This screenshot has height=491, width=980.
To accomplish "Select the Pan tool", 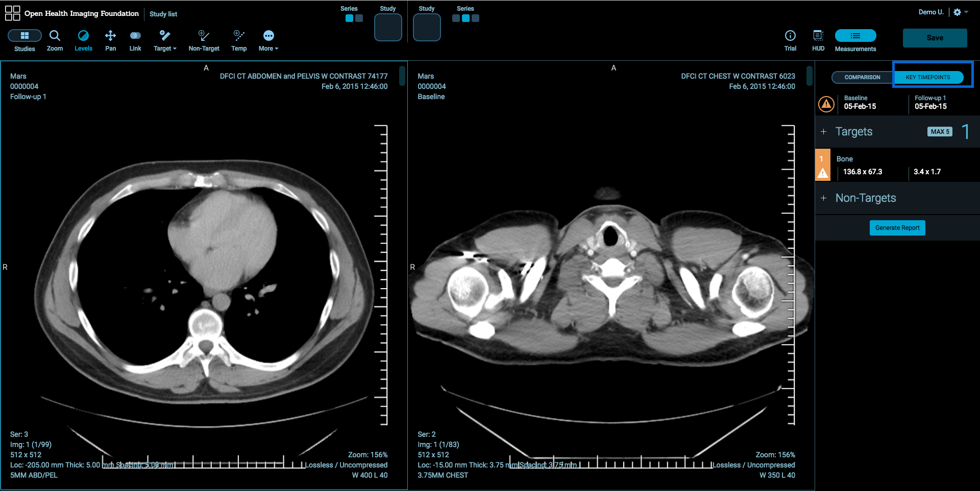I will tap(110, 40).
